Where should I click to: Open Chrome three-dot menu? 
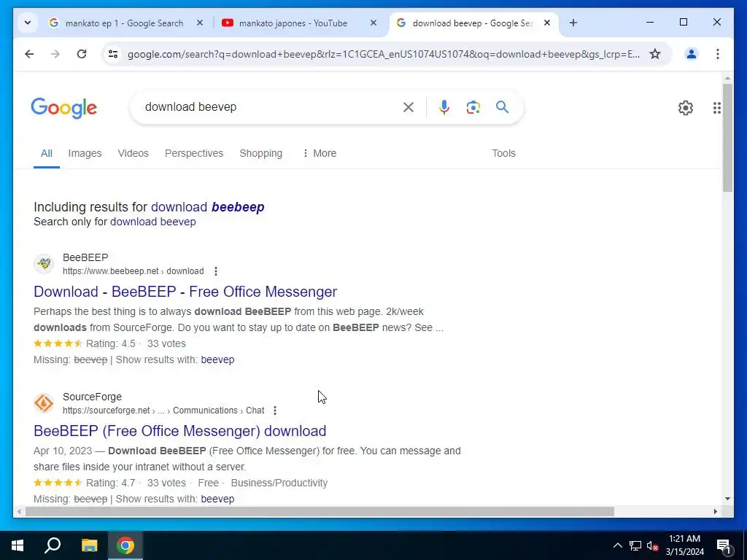point(718,54)
